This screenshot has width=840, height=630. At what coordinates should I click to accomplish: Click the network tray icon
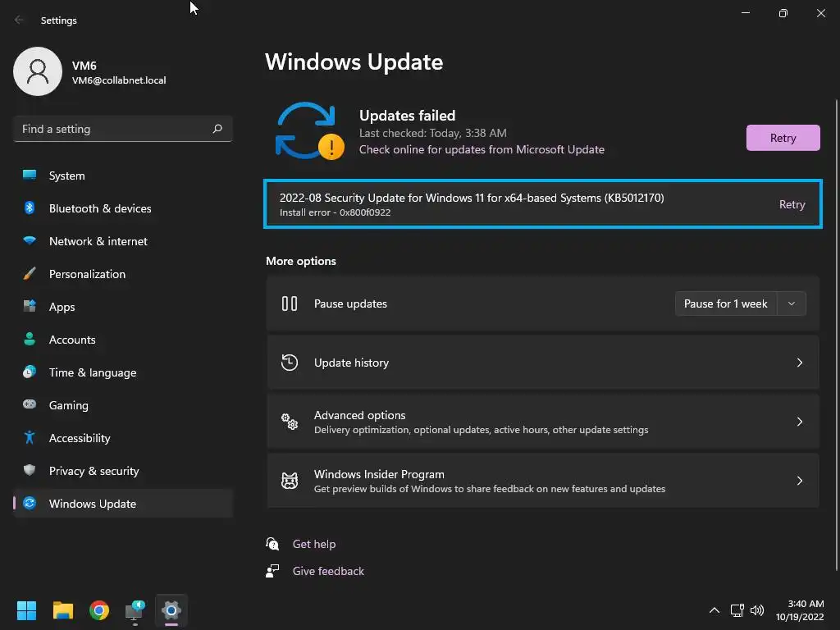coord(737,610)
